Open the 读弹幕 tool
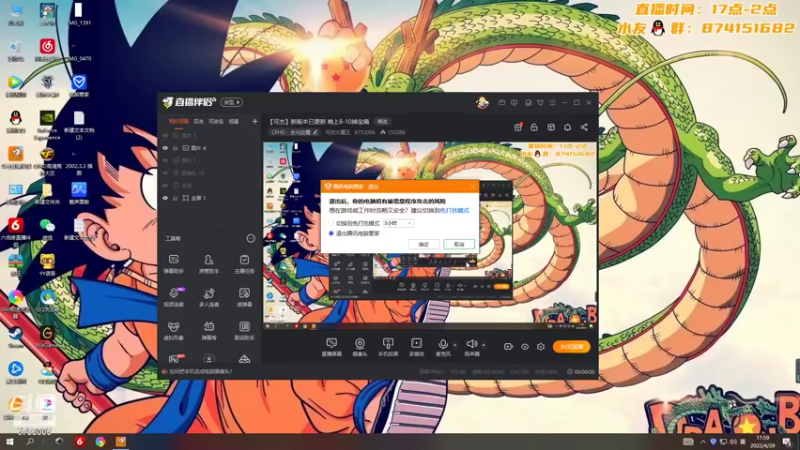 point(244,297)
